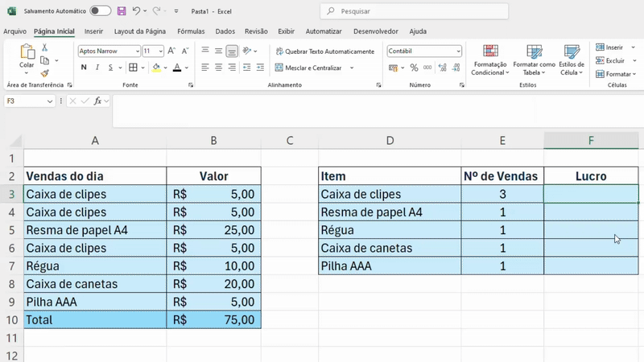
Task: Switch to the Fórmulas tab
Action: click(191, 31)
